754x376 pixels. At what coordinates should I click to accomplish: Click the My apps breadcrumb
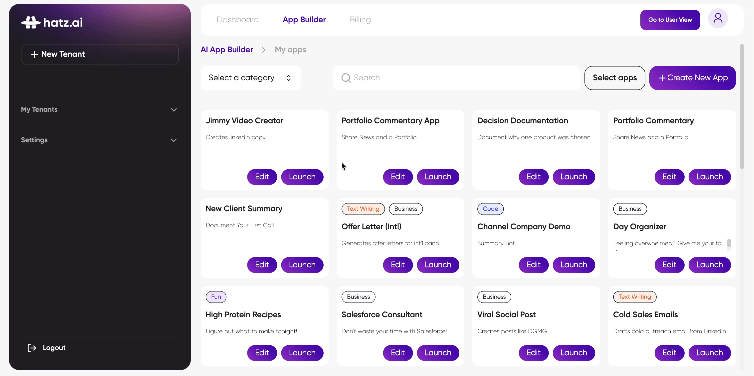click(x=290, y=50)
